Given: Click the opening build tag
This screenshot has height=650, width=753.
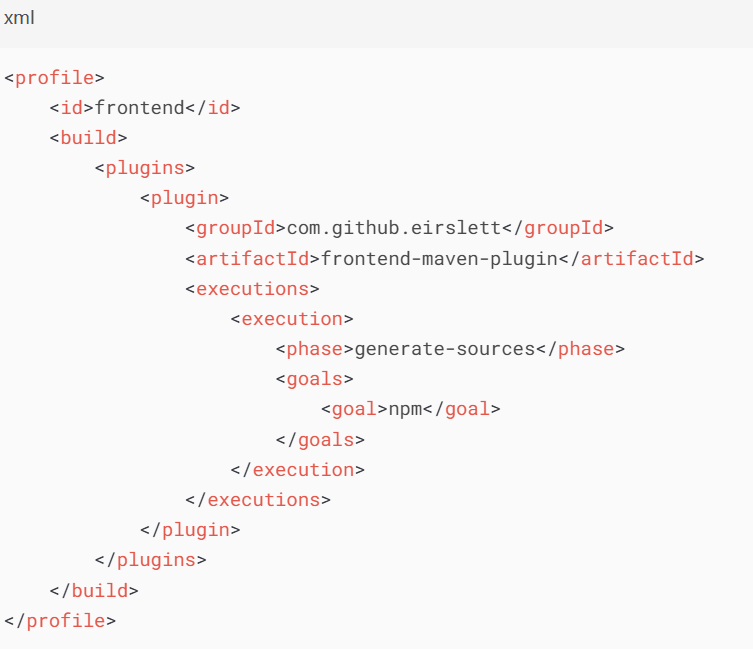Looking at the screenshot, I should click(x=88, y=138).
